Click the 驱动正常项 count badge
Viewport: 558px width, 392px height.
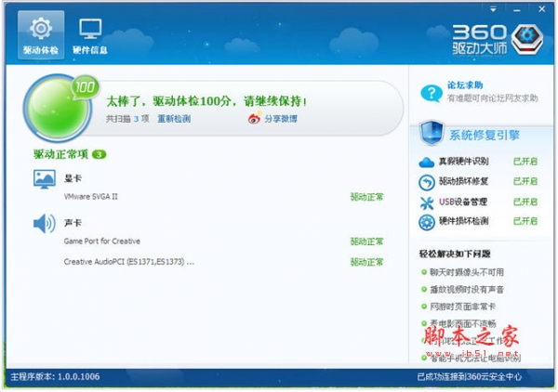[99, 154]
